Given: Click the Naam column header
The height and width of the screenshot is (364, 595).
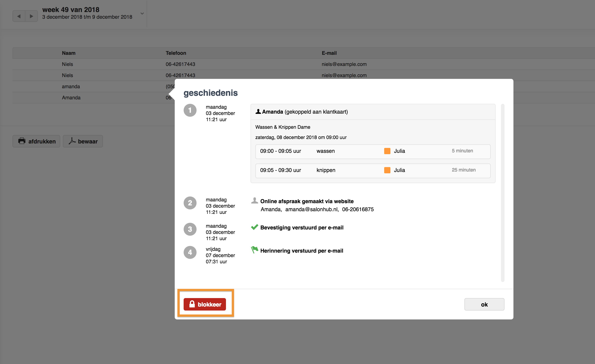Looking at the screenshot, I should click(x=69, y=53).
